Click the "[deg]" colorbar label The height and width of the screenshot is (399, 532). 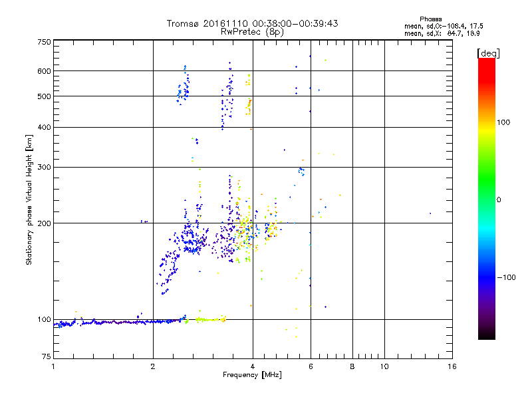point(488,53)
